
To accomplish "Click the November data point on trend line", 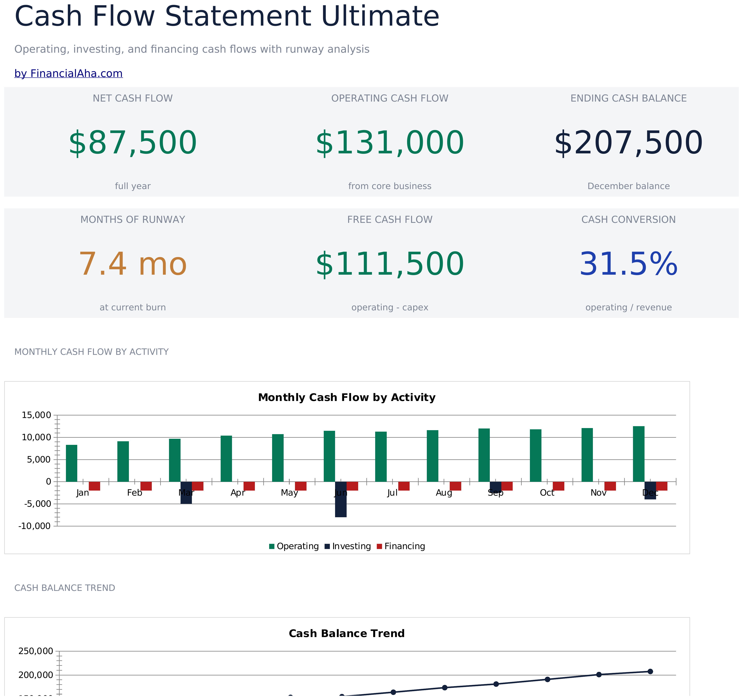I will click(x=599, y=675).
